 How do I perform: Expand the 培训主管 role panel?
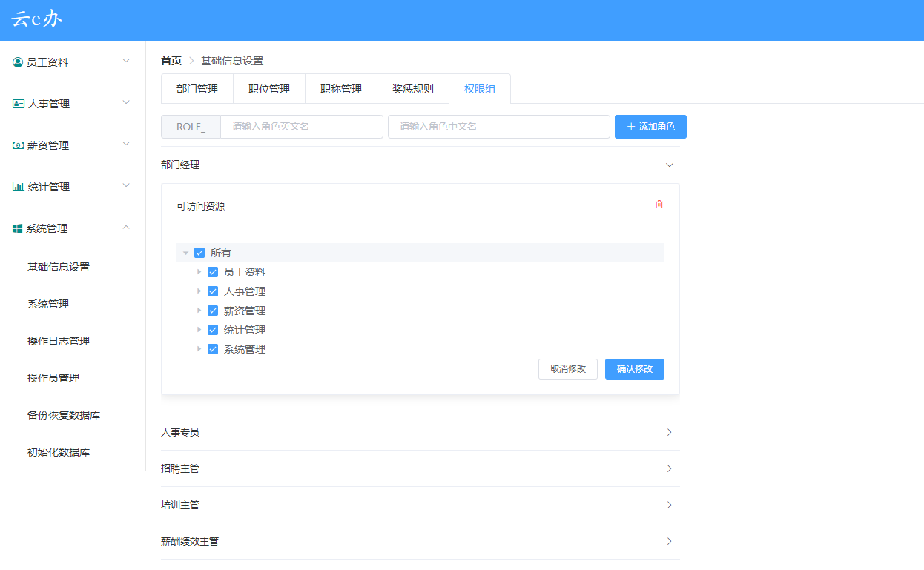[420, 505]
